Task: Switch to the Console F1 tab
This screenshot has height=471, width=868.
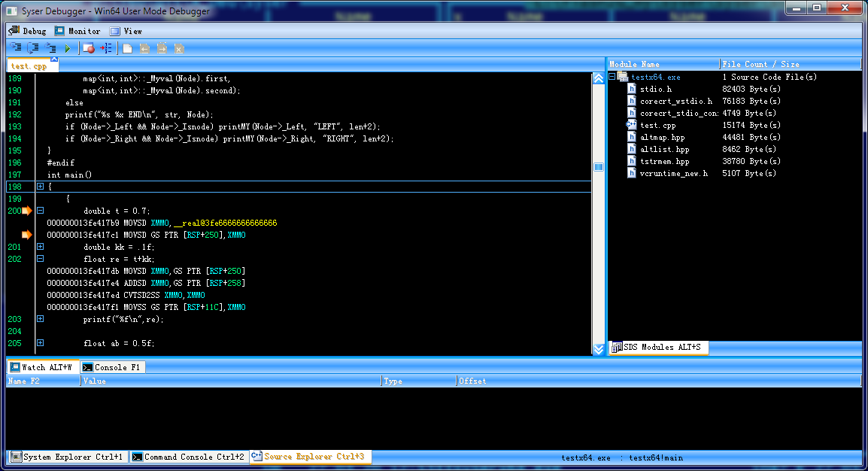Action: coord(112,367)
